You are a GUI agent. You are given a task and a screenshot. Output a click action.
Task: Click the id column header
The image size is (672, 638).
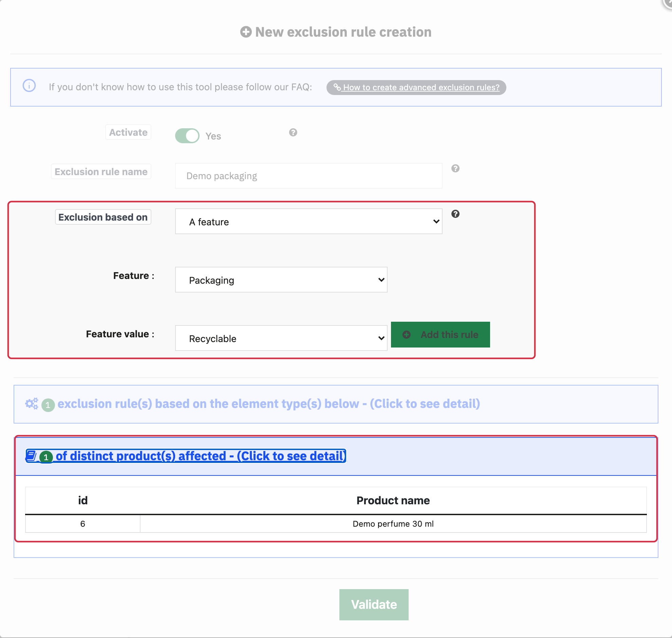[x=82, y=501]
